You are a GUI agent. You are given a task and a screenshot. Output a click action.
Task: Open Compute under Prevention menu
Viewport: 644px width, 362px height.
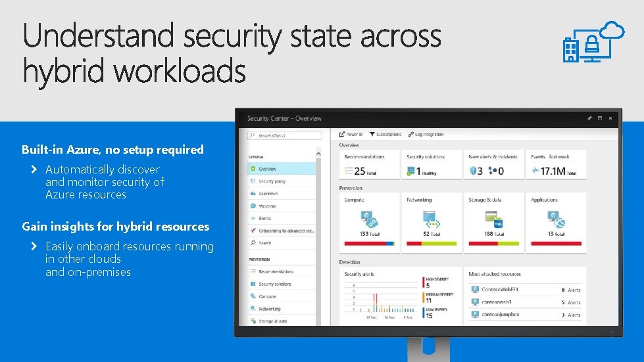(x=282, y=296)
